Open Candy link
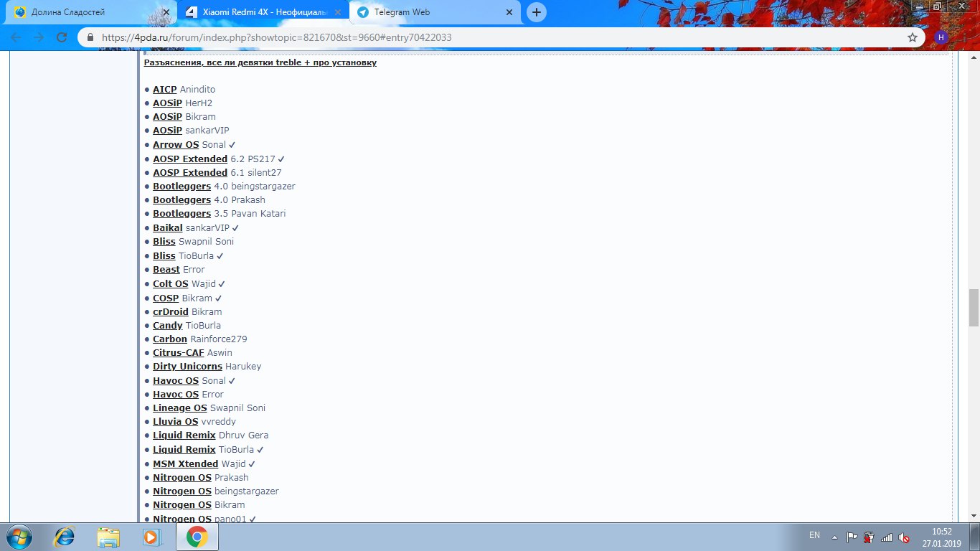This screenshot has width=980, height=551. tap(167, 325)
